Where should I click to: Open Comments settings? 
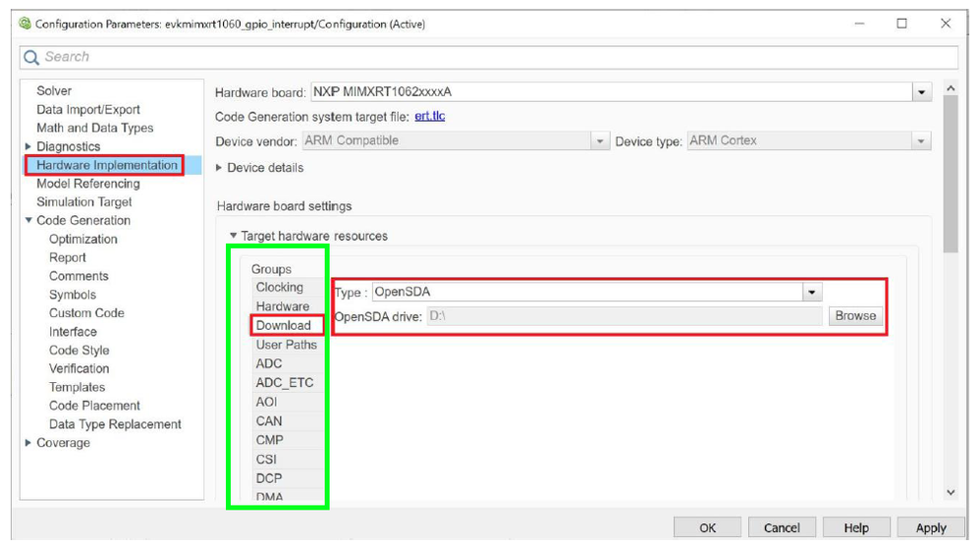(79, 276)
